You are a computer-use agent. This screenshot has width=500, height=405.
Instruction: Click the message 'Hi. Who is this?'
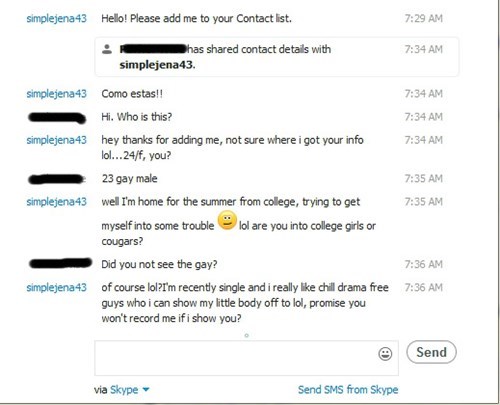(137, 117)
